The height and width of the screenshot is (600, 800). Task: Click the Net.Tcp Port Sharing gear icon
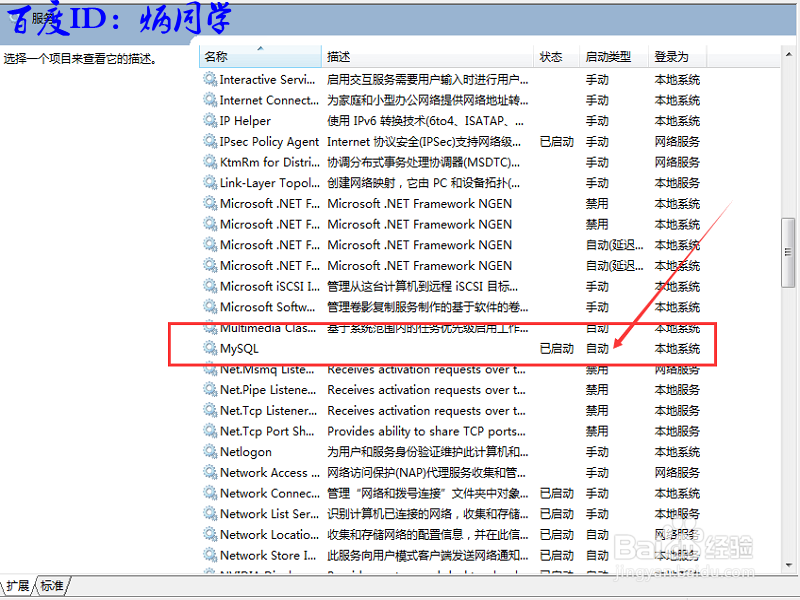[x=211, y=431]
